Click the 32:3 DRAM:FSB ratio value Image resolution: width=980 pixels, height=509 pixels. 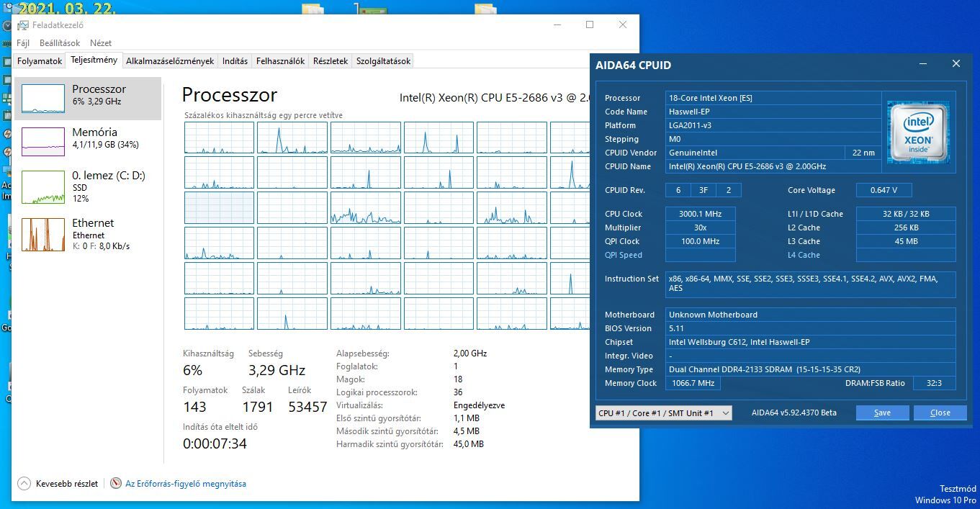point(934,383)
